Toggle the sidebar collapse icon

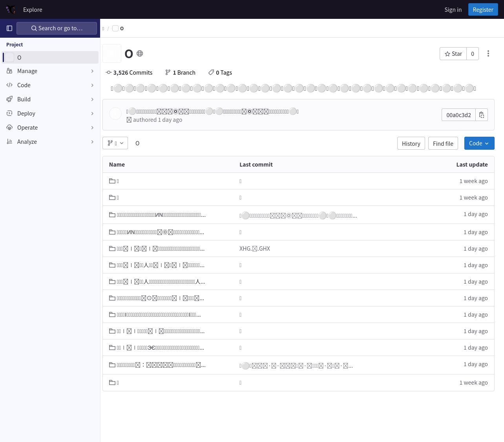click(x=9, y=28)
